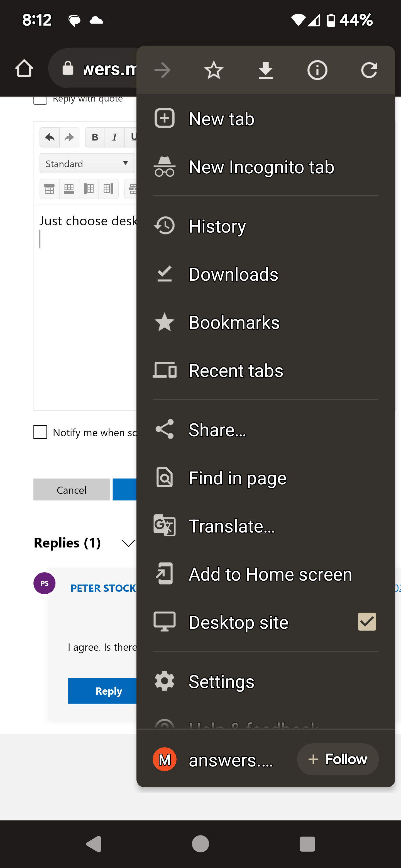Tap the forward arrow in menu
Image resolution: width=401 pixels, height=868 pixels.
(x=162, y=70)
